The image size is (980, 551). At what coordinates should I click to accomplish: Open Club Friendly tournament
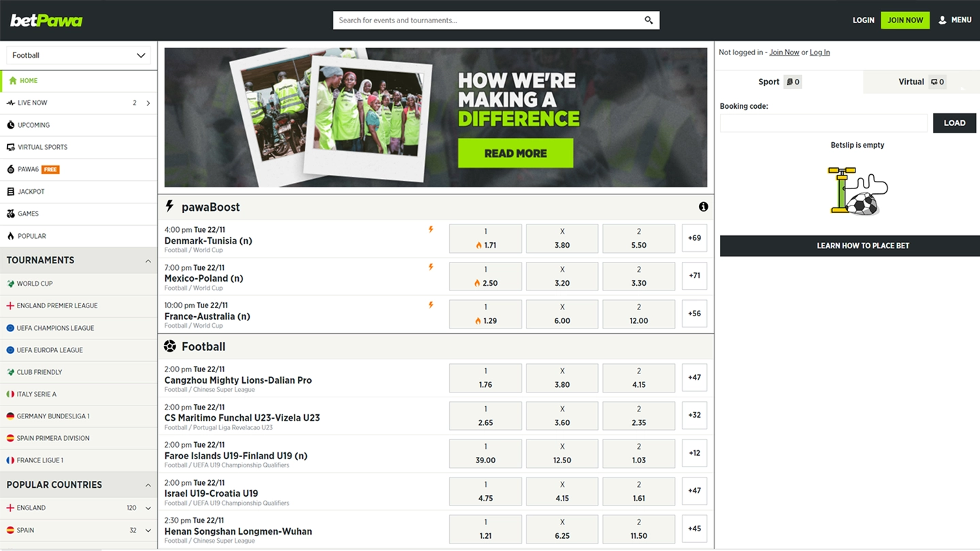click(78, 372)
